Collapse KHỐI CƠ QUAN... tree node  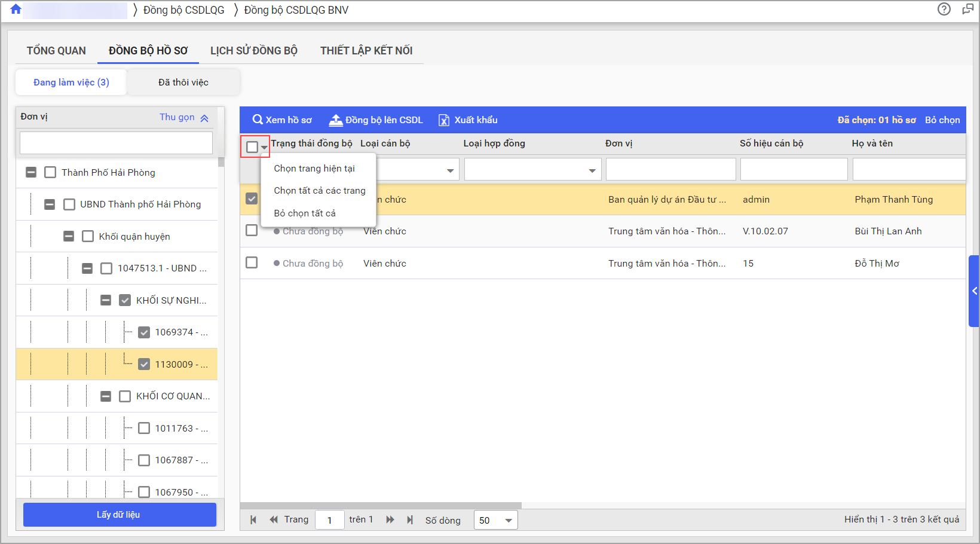click(x=106, y=396)
